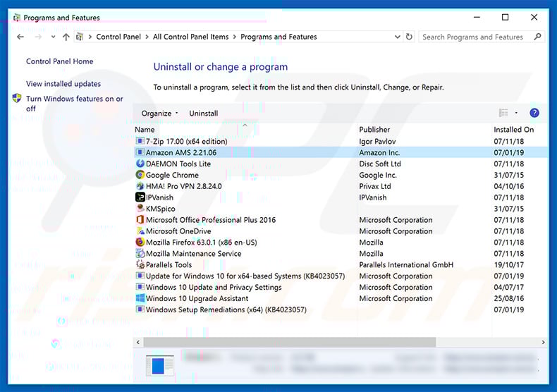Sort list by Name column header
Viewport: 557px width, 392px height.
click(145, 130)
